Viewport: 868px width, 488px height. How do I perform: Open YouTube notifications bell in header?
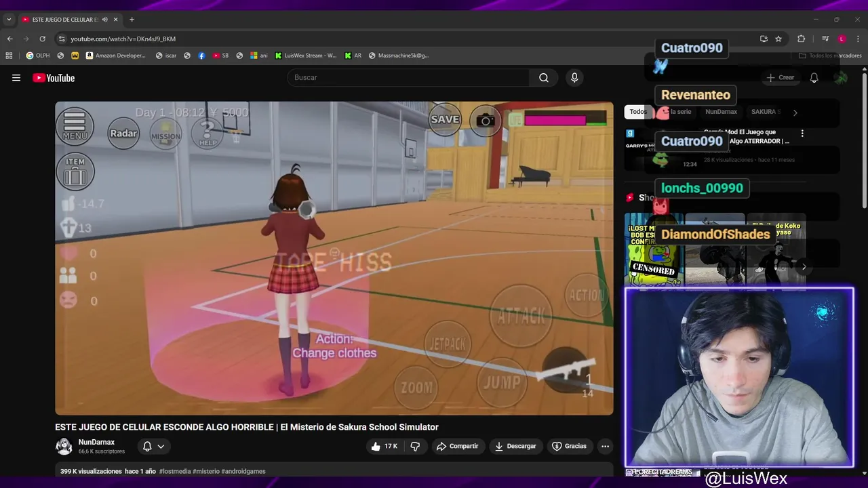pos(814,78)
